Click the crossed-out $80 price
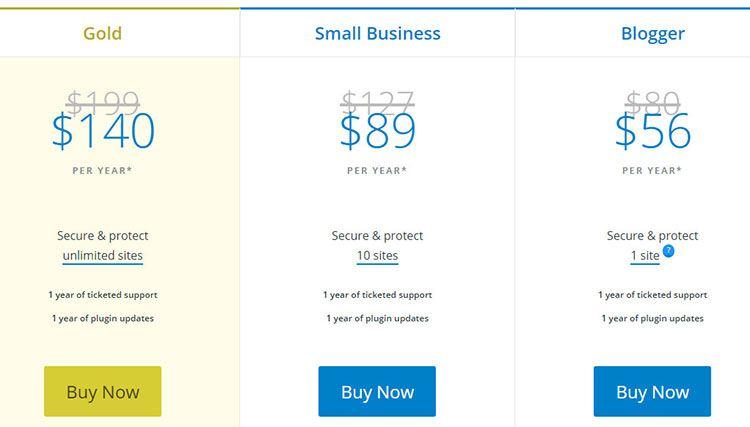The width and height of the screenshot is (750, 427). [x=652, y=101]
